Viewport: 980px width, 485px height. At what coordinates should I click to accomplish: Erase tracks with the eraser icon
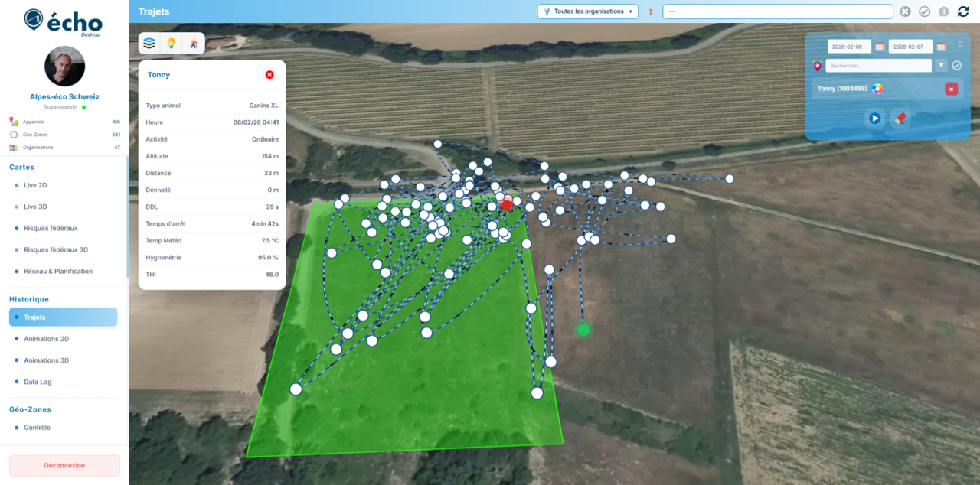[x=900, y=119]
